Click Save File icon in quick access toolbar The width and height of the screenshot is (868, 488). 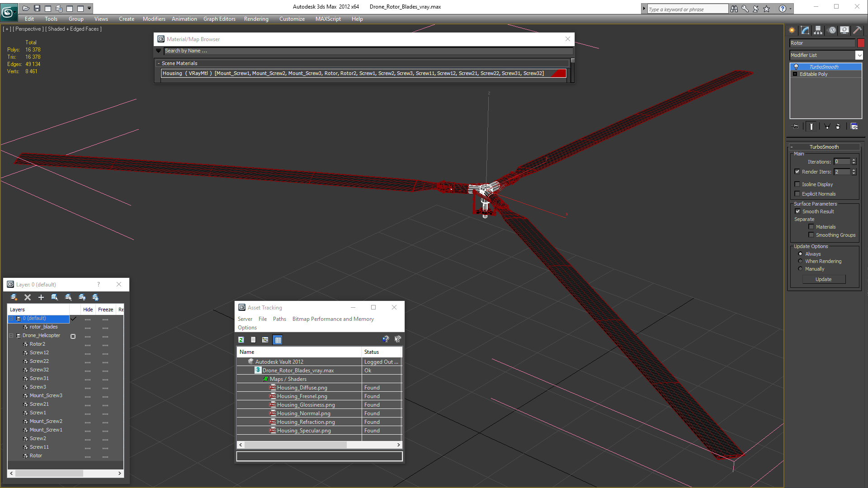coord(37,8)
